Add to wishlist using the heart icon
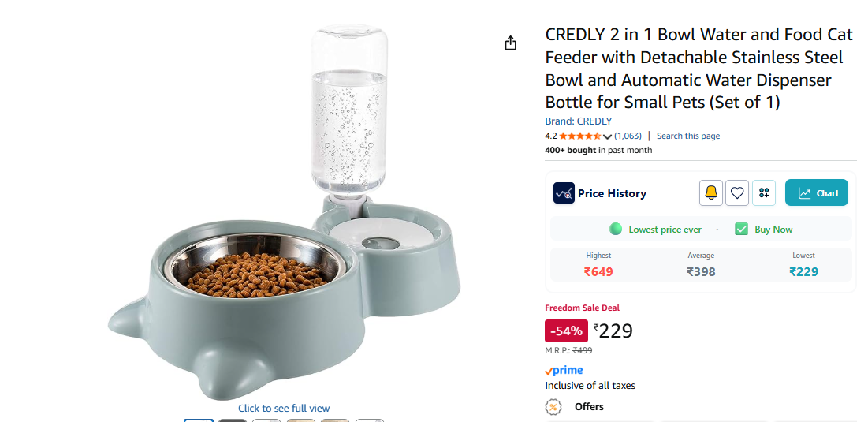 pos(737,192)
